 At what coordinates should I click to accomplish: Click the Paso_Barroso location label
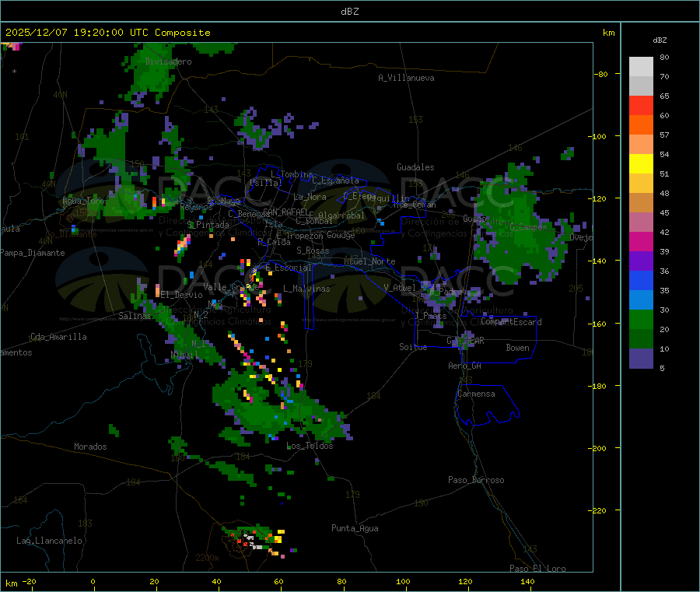pyautogui.click(x=476, y=480)
